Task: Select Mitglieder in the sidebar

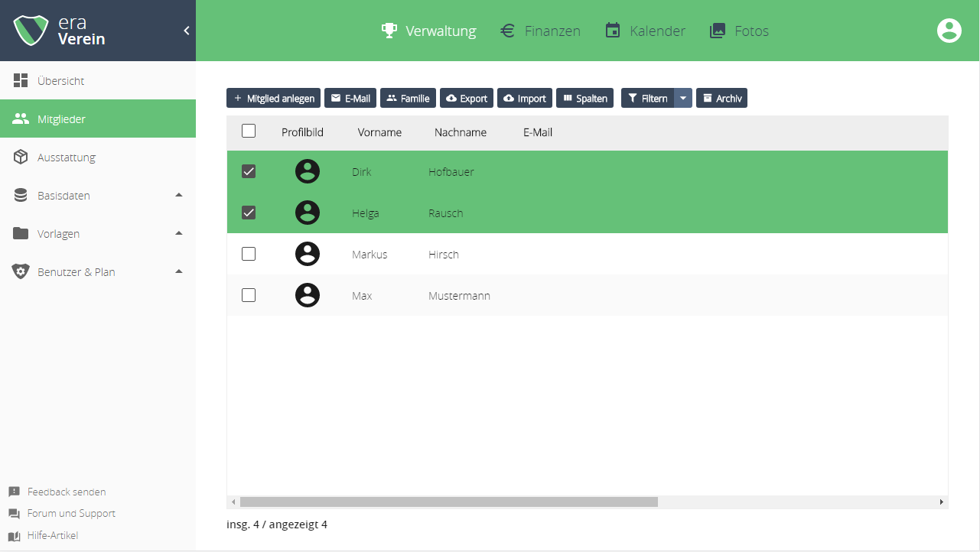Action: (x=98, y=119)
